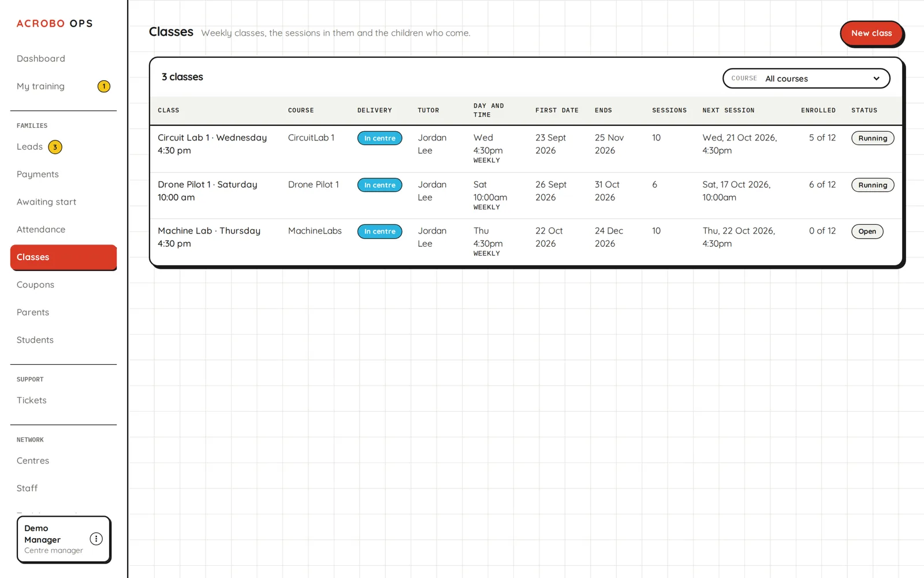Go to Dashboard in the sidebar

click(41, 58)
